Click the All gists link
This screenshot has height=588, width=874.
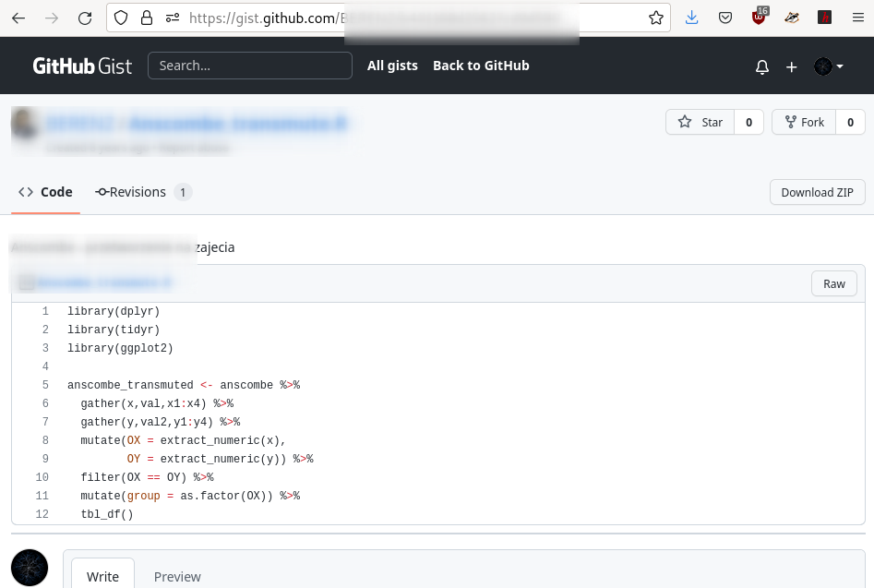tap(392, 66)
